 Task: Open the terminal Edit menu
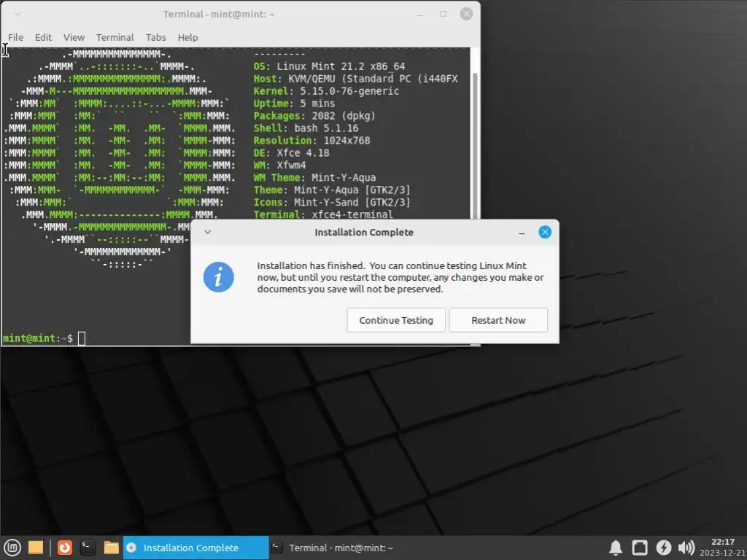[43, 37]
